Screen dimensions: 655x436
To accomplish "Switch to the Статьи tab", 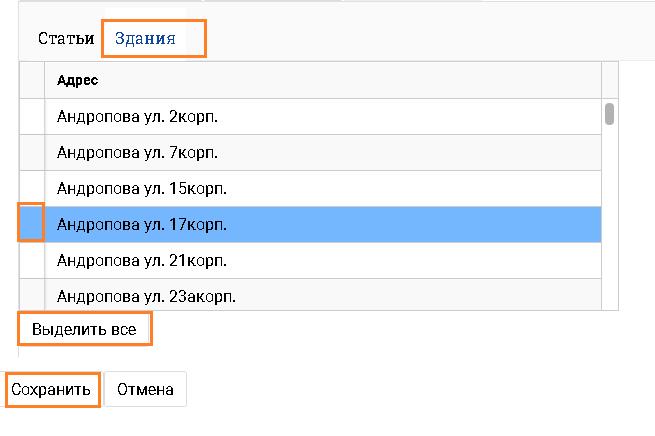I will tap(66, 39).
